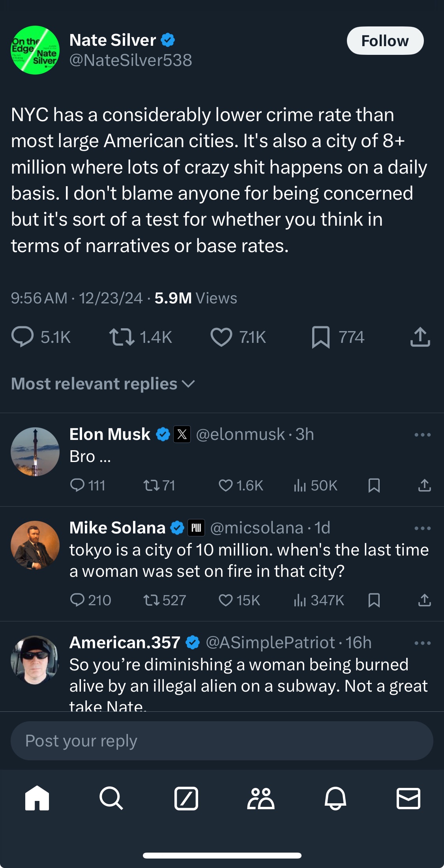Open the Grok slash icon
The image size is (444, 868).
[186, 798]
